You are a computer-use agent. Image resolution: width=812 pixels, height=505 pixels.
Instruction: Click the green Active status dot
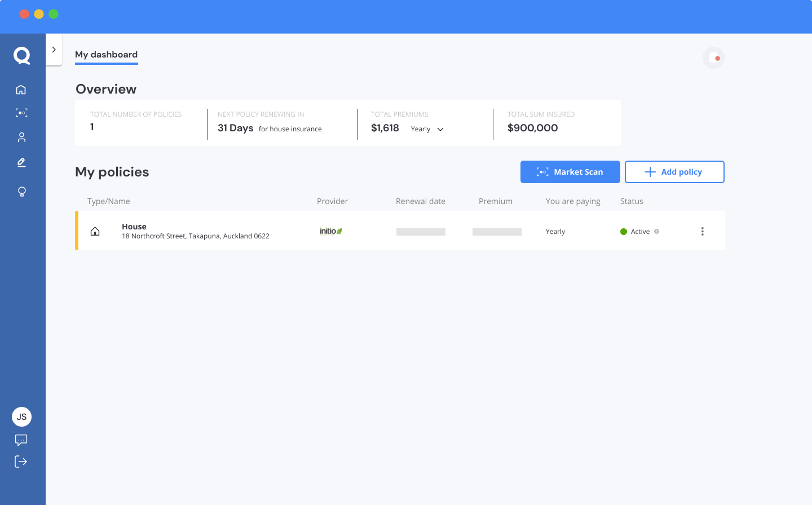pos(624,232)
